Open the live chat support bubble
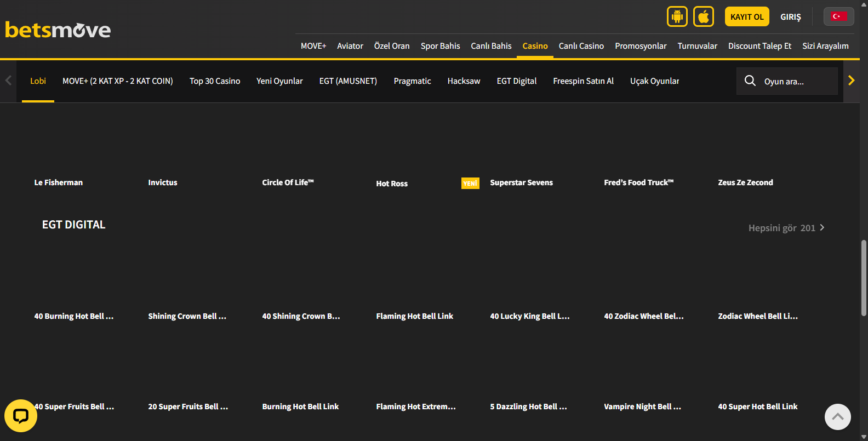Screen dimensions: 868x441 point(21,416)
